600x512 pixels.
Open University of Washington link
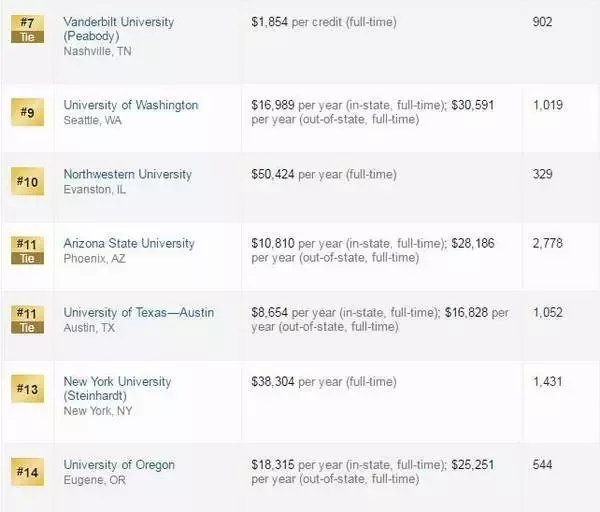131,105
